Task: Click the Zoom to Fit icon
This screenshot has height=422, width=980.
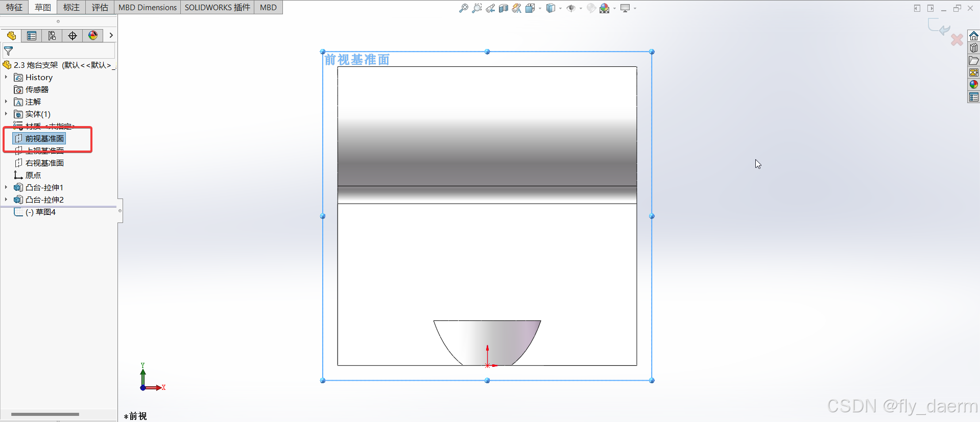Action: pos(464,8)
